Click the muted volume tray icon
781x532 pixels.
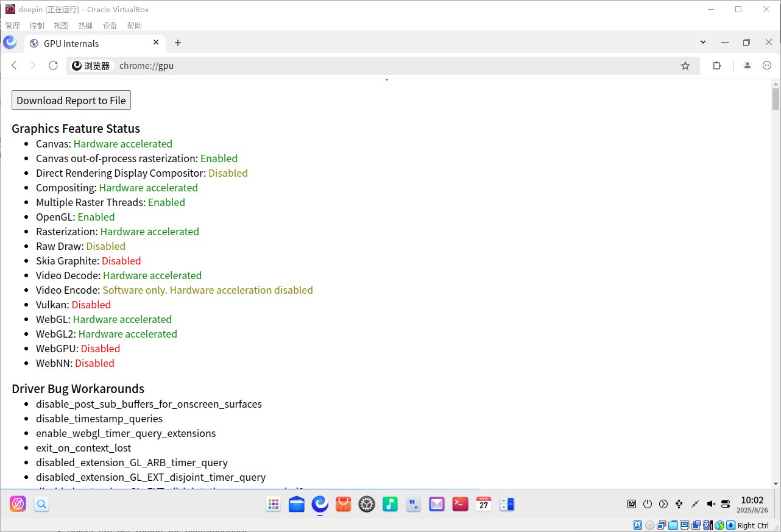pos(711,504)
